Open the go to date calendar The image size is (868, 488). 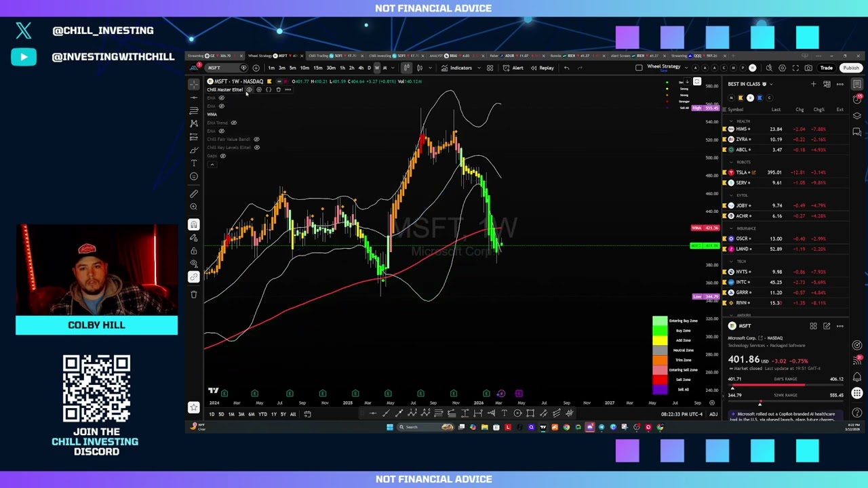pos(307,414)
